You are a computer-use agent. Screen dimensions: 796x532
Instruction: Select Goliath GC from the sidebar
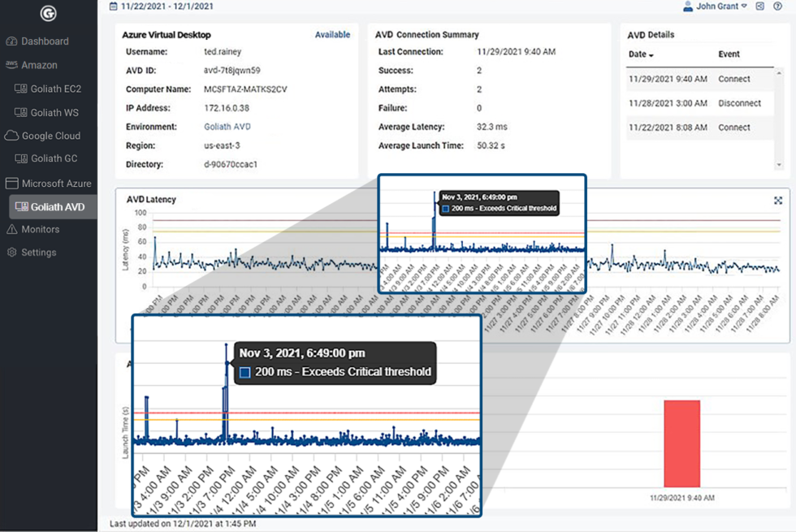(22, 159)
